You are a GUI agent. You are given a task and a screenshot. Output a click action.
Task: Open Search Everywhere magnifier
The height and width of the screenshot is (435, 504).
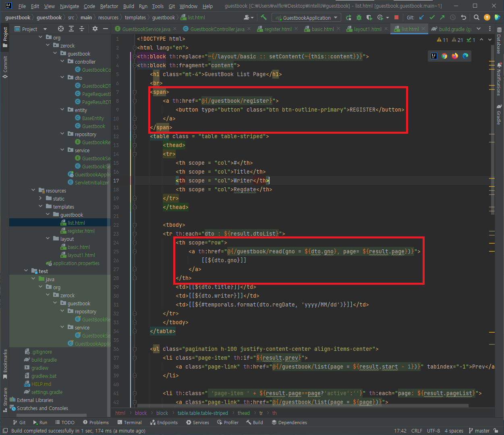[476, 17]
